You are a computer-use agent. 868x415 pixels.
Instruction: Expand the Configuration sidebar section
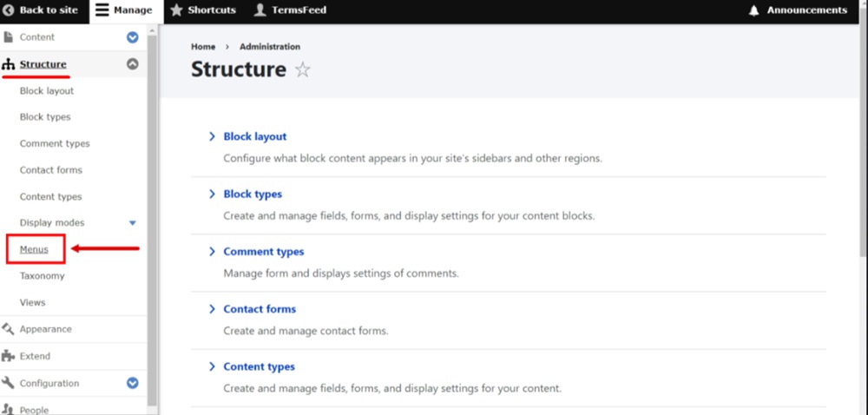tap(132, 383)
